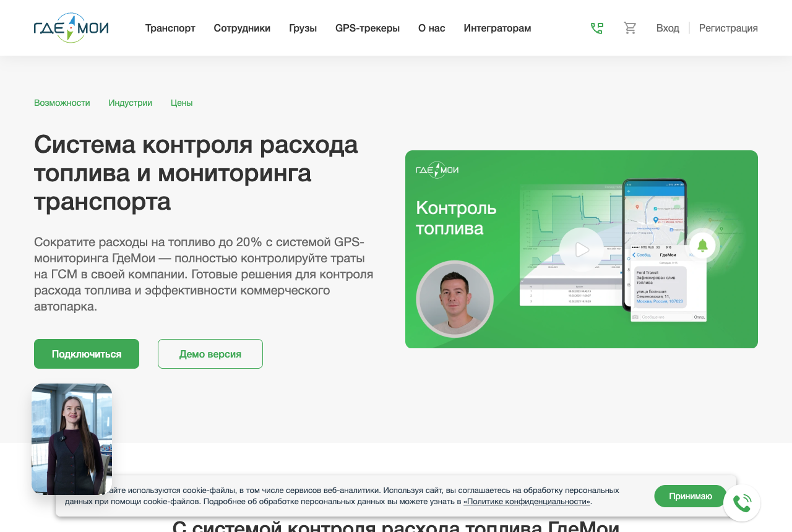Click the heading Система контроля расхода топлива
Image resolution: width=792 pixels, height=532 pixels.
click(196, 173)
